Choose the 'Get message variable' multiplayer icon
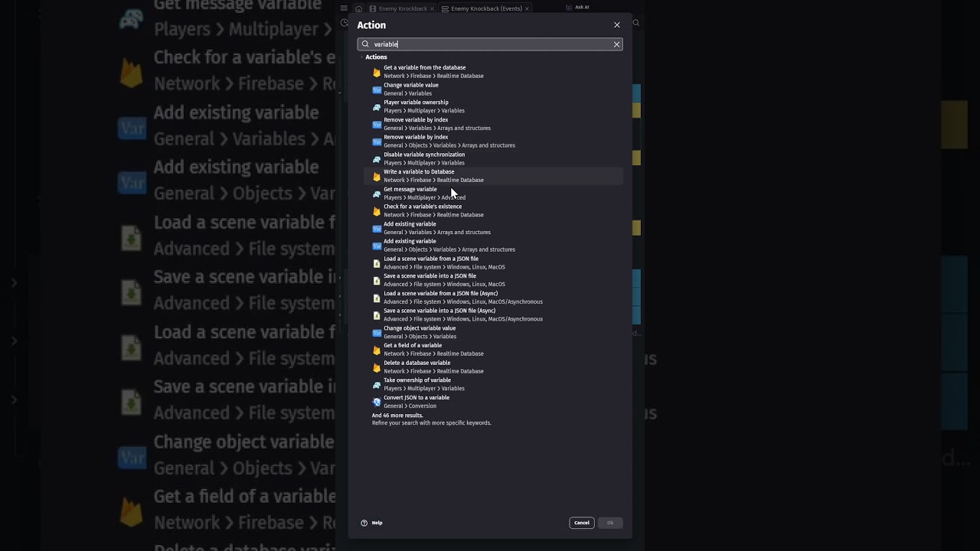The image size is (980, 551). pos(377,194)
